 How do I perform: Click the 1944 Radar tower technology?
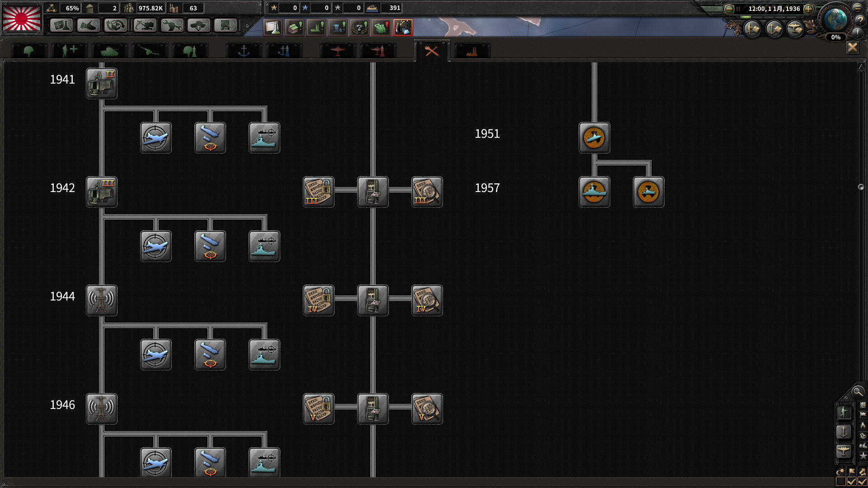tap(102, 300)
